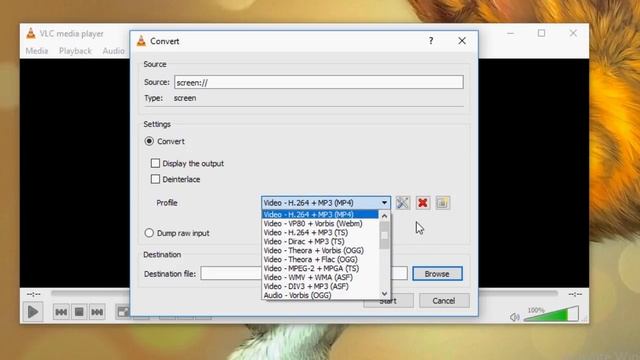
Task: Open the Media menu in VLC
Action: [37, 51]
